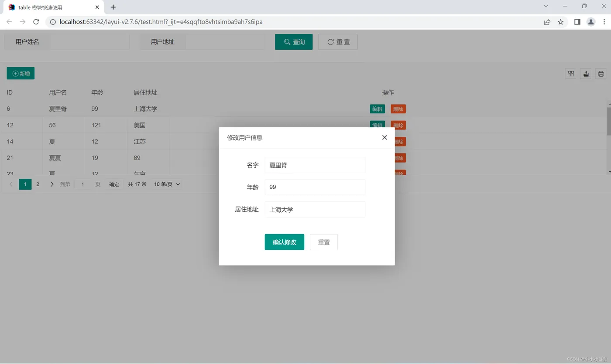View site information for localhost
Screen dimensions: 611x364
tap(52, 22)
